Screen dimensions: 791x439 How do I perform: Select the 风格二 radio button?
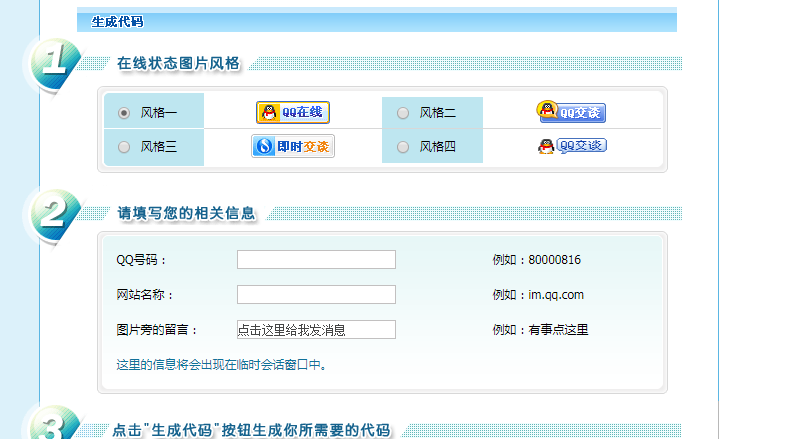point(403,113)
